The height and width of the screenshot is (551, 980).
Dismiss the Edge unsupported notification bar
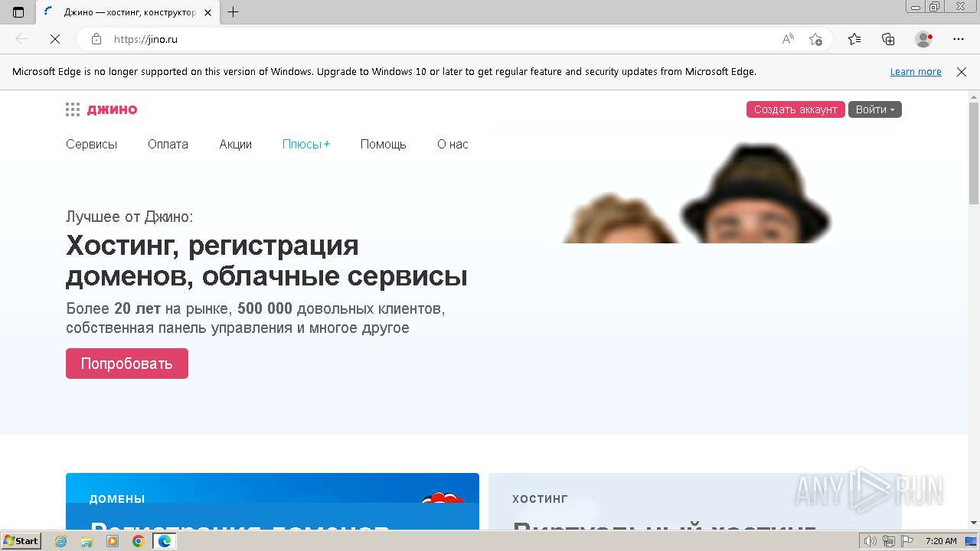coord(962,72)
